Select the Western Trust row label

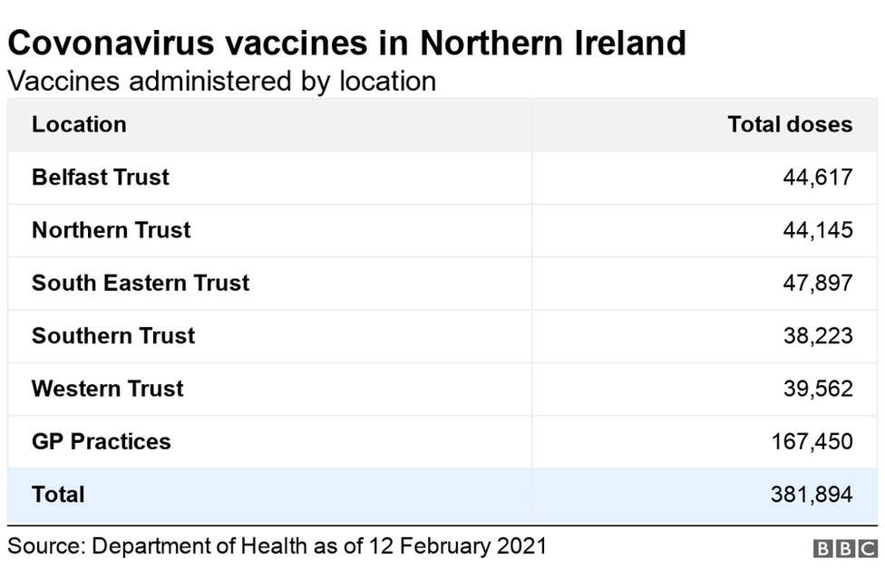pyautogui.click(x=108, y=389)
